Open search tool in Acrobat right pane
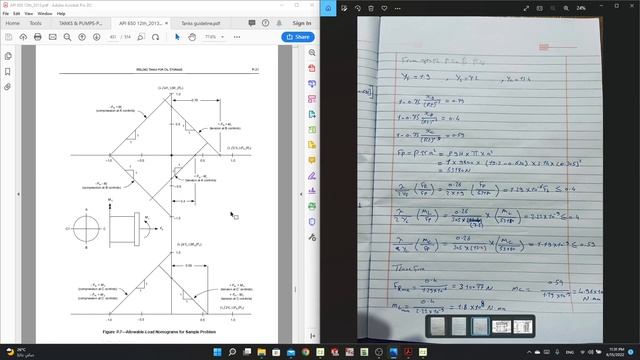This screenshot has height=360, width=640. [312, 53]
